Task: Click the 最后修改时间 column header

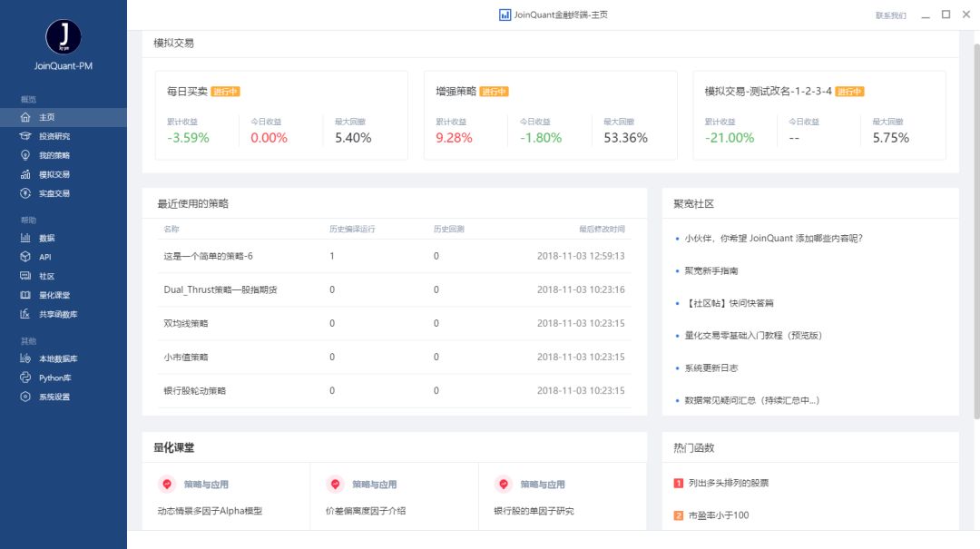Action: pyautogui.click(x=602, y=229)
